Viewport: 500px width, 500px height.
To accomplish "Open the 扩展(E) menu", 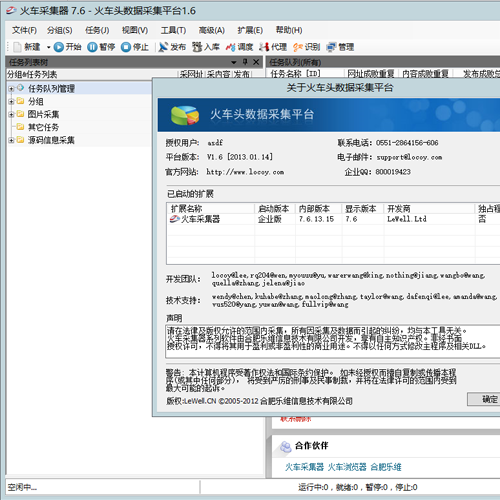I will pos(250,30).
